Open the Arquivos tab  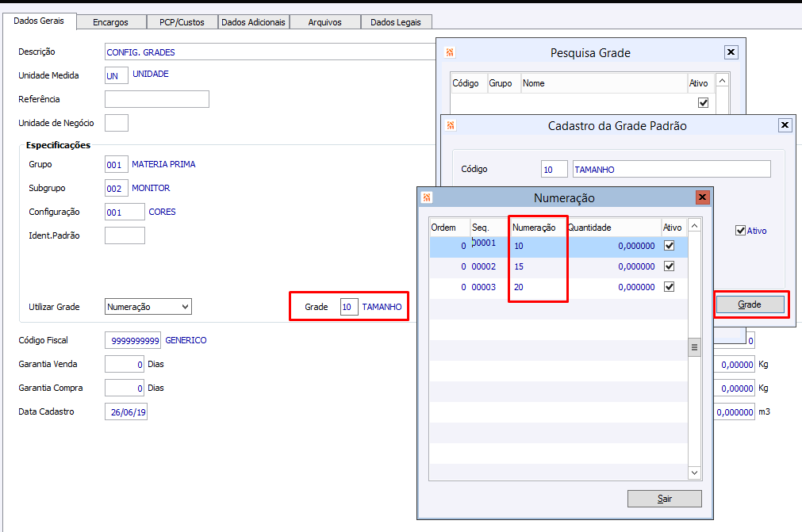[x=324, y=22]
